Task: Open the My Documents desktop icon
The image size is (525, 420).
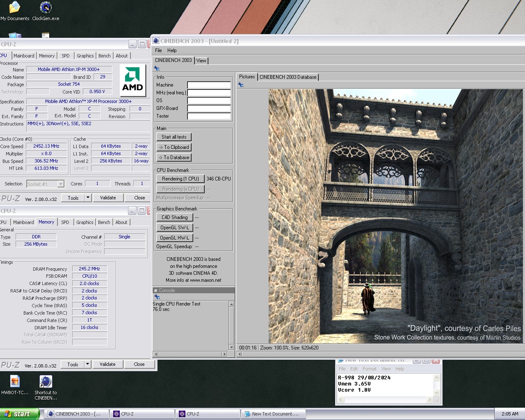Action: click(x=15, y=11)
